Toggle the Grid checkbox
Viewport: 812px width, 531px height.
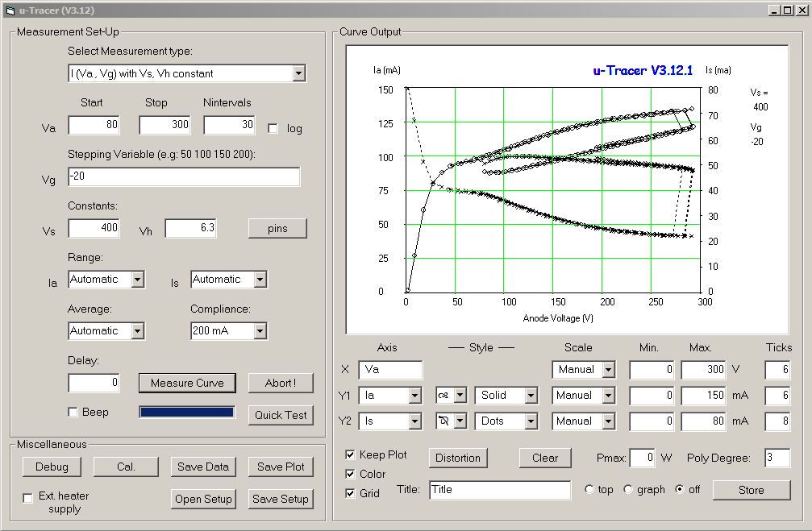coord(350,493)
